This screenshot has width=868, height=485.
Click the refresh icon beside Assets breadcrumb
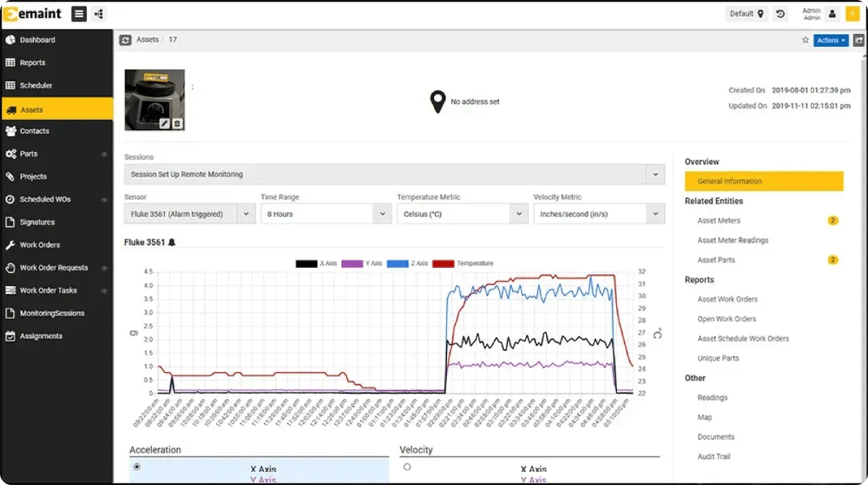(x=125, y=41)
